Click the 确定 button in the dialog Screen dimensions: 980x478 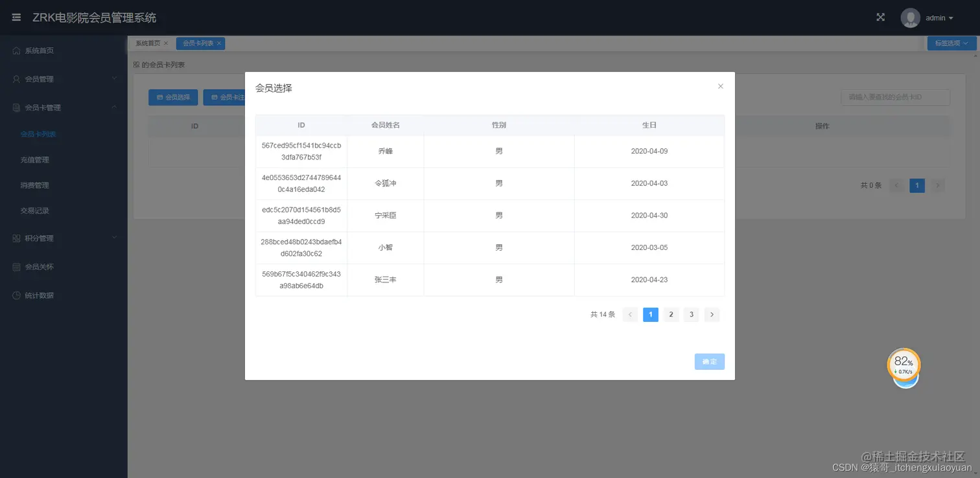pos(710,361)
